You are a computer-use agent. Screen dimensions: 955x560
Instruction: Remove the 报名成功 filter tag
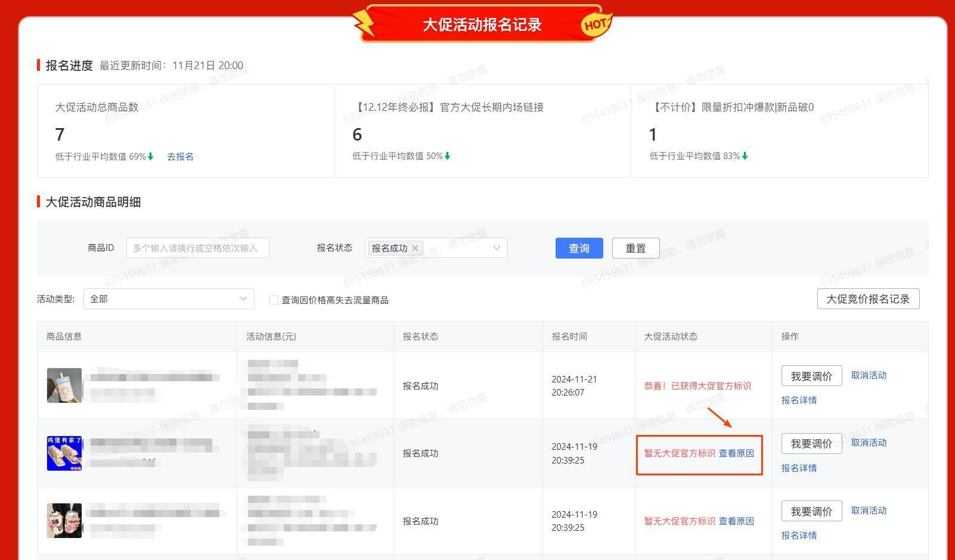416,248
